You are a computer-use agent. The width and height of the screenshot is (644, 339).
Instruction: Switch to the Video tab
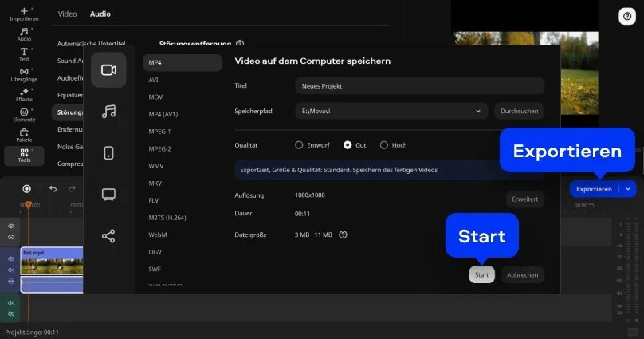[68, 14]
